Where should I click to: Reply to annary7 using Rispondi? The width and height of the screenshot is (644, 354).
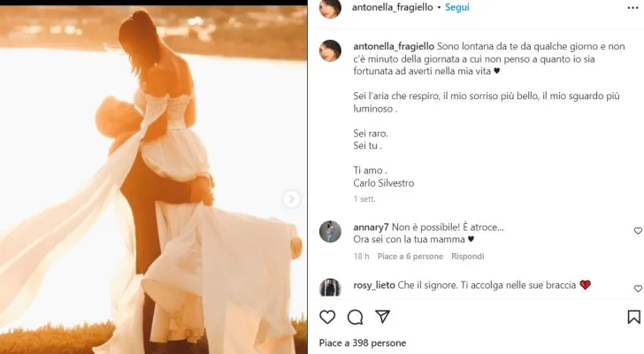click(x=468, y=257)
